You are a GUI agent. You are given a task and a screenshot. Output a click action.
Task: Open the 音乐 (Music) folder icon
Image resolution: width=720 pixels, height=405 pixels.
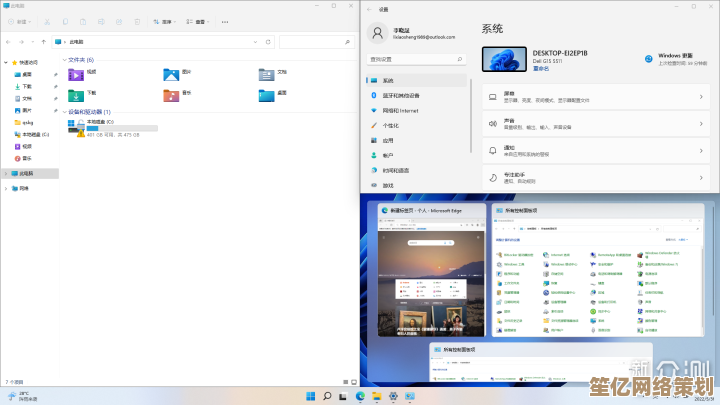pos(171,95)
